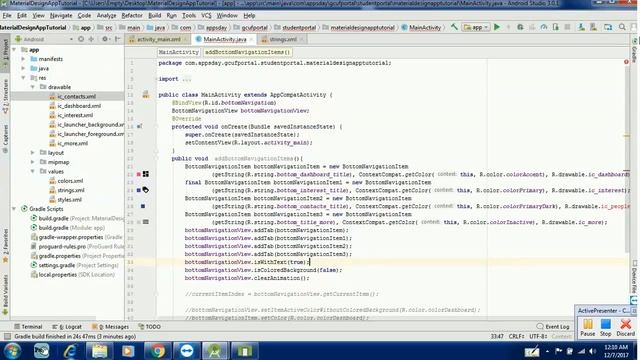Screen dimensions: 640x360
Task: Discard the ActivePresenter recording
Action: pyautogui.click(x=625, y=327)
